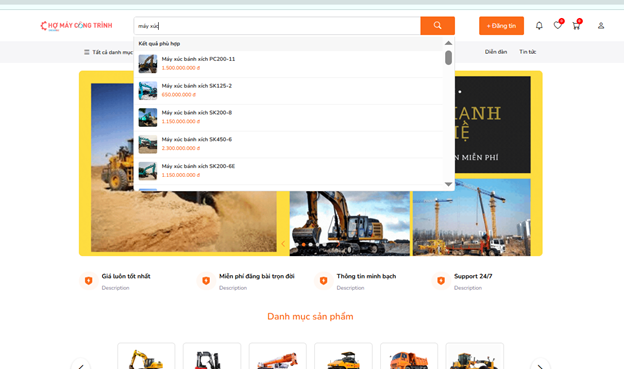Click the Chợ Máy Công Trình logo
This screenshot has width=624, height=369.
76,25
